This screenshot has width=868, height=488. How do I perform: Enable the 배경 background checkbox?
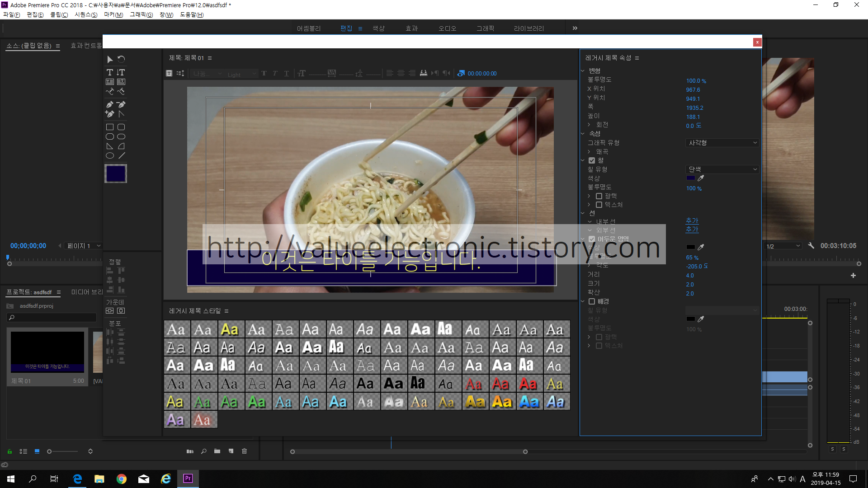[x=592, y=301]
